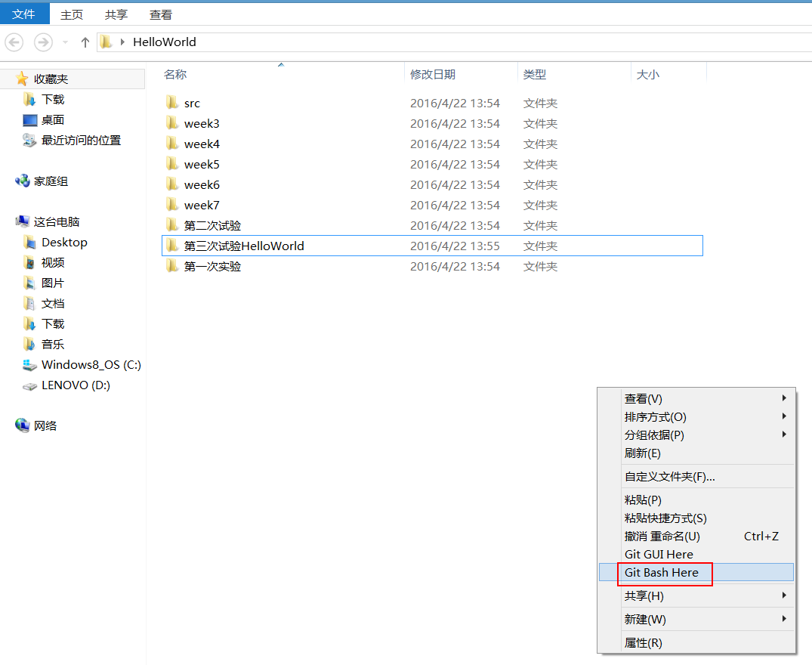
Task: Choose 自定义文件夹(F)... menu entry
Action: coord(697,476)
